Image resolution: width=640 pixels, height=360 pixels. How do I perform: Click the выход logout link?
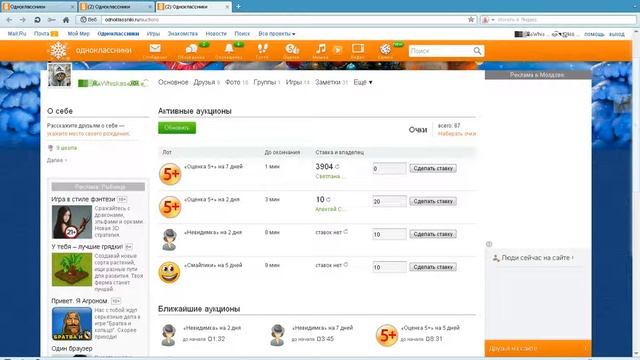(617, 34)
